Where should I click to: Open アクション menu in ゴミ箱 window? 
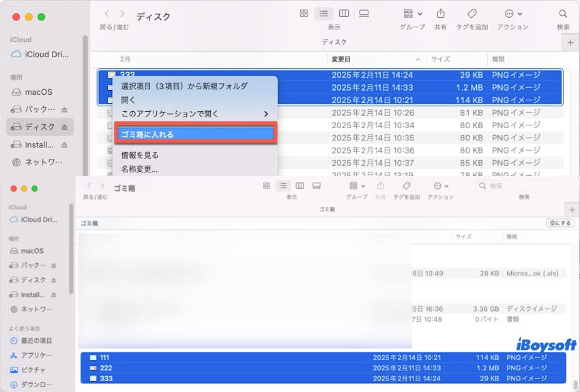pyautogui.click(x=441, y=185)
